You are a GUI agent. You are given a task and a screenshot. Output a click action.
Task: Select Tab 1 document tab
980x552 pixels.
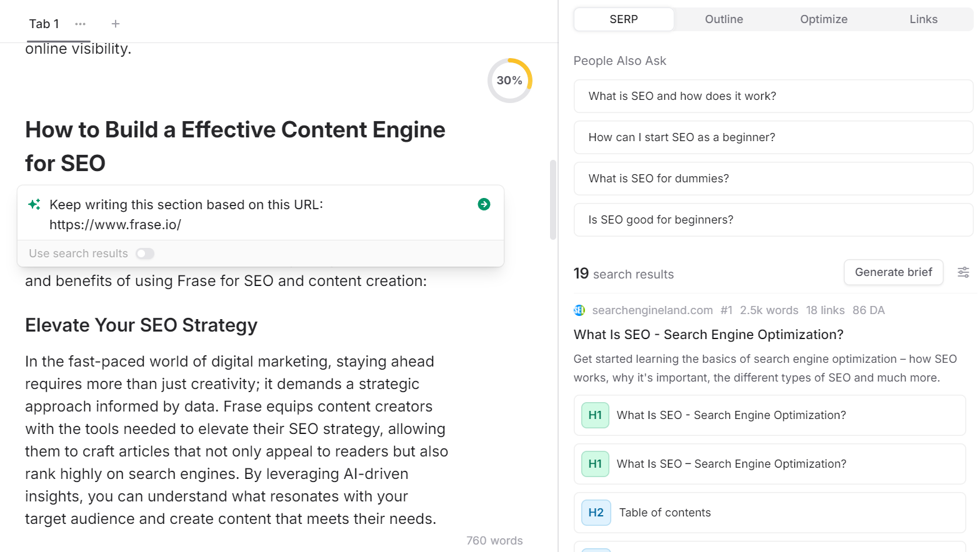(44, 24)
